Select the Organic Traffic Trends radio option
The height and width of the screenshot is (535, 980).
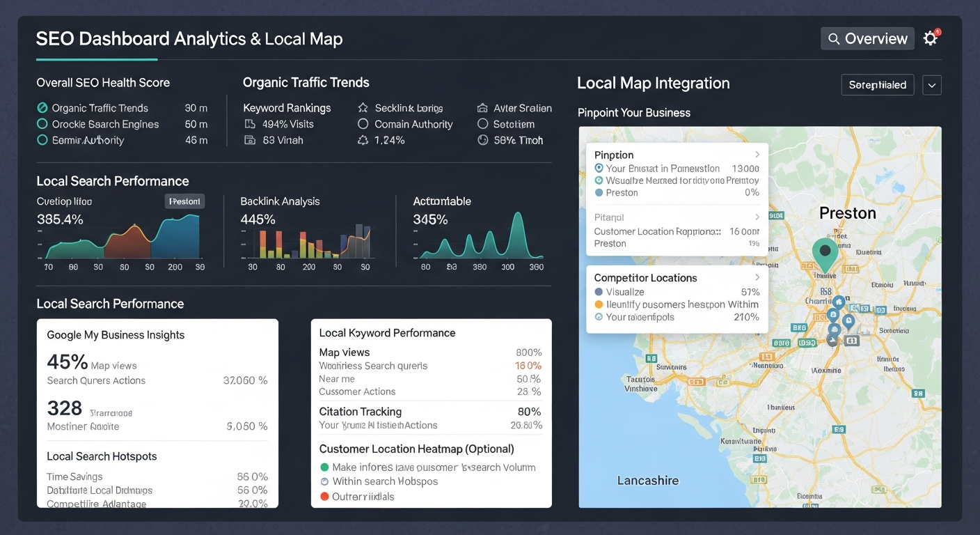coord(42,108)
